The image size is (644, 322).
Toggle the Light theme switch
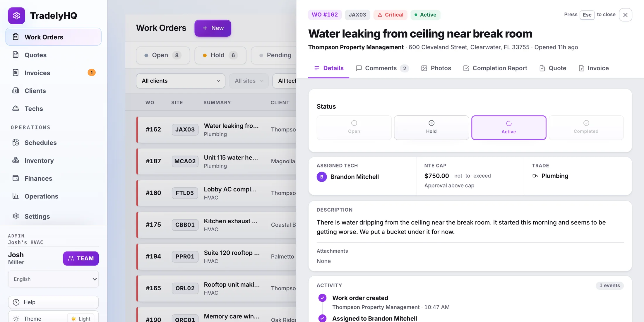(x=81, y=318)
